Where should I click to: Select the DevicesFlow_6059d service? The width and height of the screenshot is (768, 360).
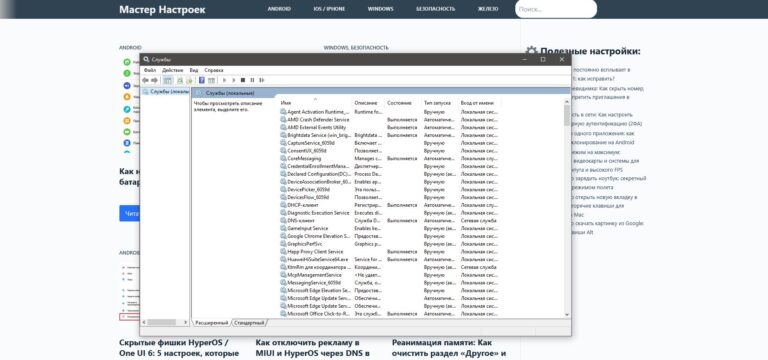coord(390,197)
